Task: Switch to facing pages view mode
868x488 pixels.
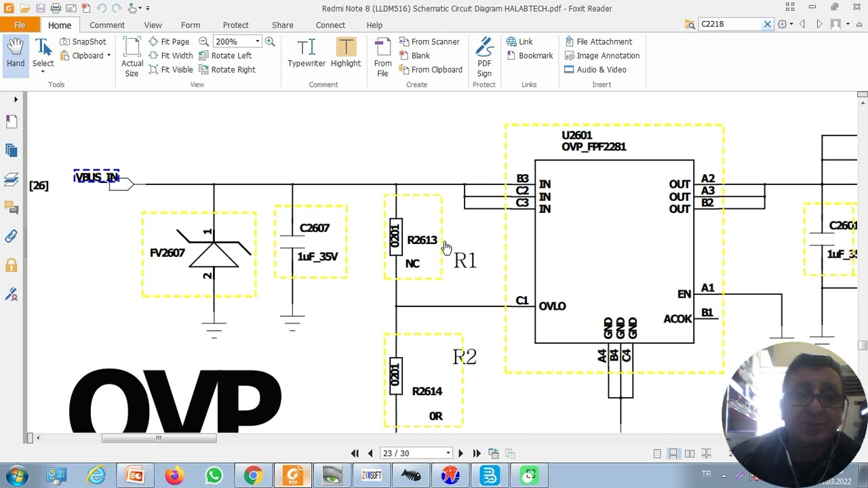Action: tap(690, 453)
